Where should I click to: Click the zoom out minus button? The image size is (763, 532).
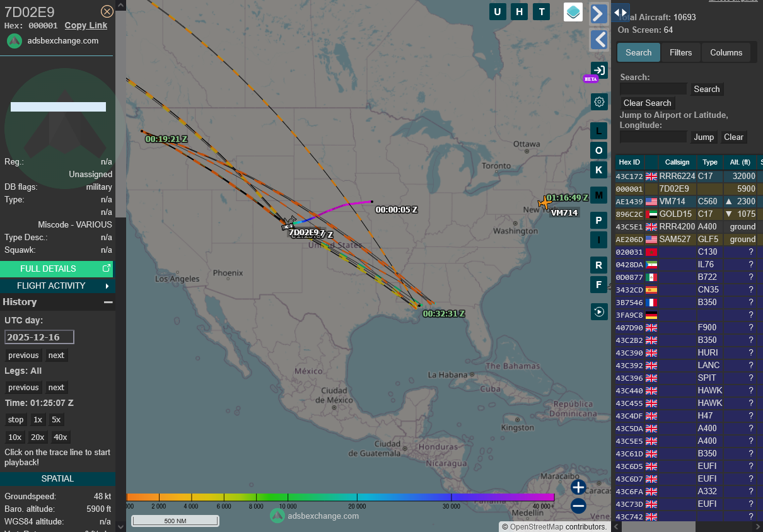click(x=578, y=506)
